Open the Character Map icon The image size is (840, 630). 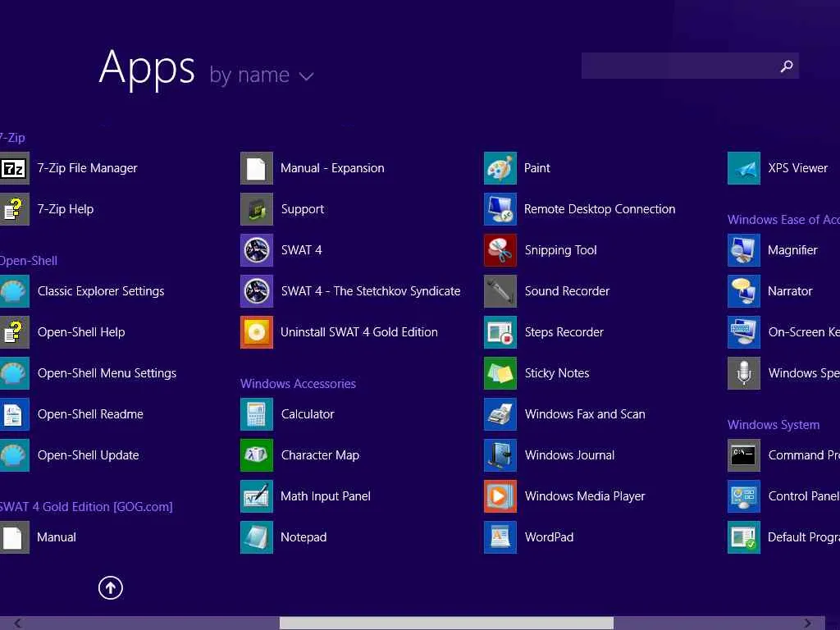pyautogui.click(x=257, y=455)
